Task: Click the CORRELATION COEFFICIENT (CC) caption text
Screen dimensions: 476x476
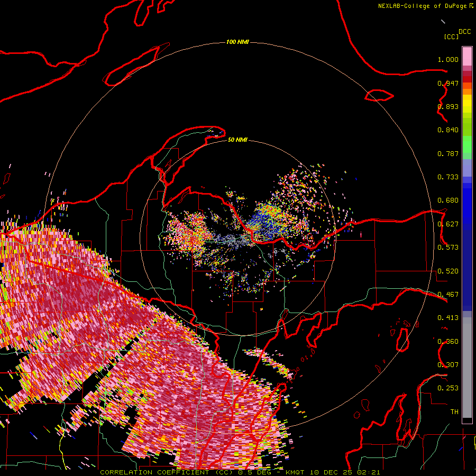Action: click(x=167, y=472)
